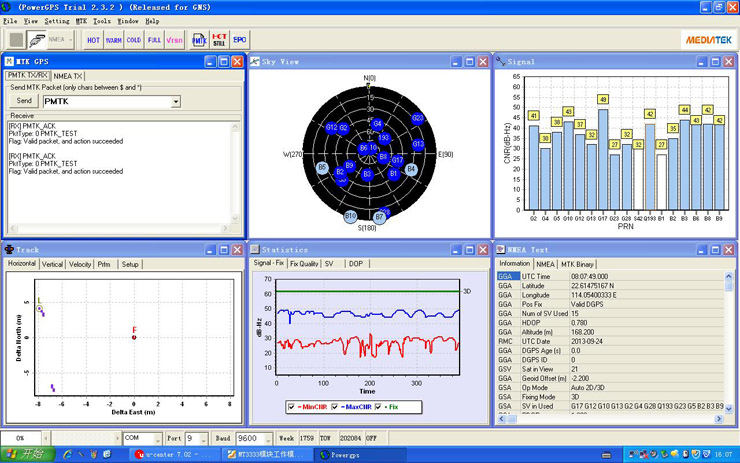This screenshot has width=740, height=463.
Task: Query firmware version with Vrsn button
Action: (x=175, y=40)
